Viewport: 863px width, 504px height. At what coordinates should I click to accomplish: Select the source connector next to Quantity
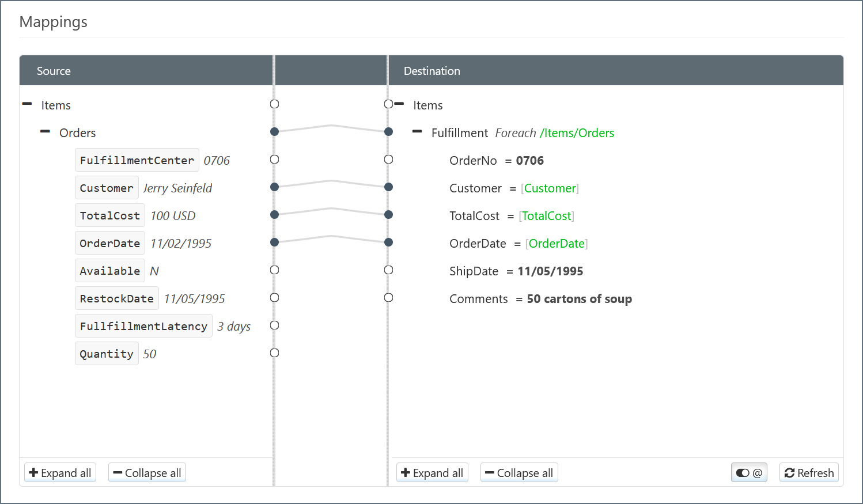click(275, 353)
